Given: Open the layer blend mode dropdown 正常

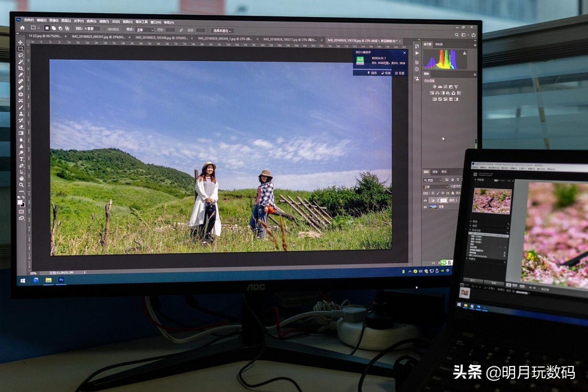Looking at the screenshot, I should click(x=436, y=187).
